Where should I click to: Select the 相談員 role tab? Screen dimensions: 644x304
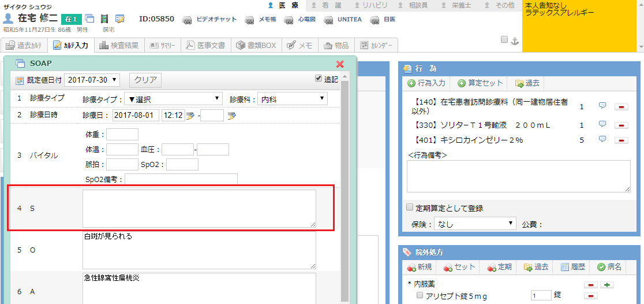tap(413, 5)
